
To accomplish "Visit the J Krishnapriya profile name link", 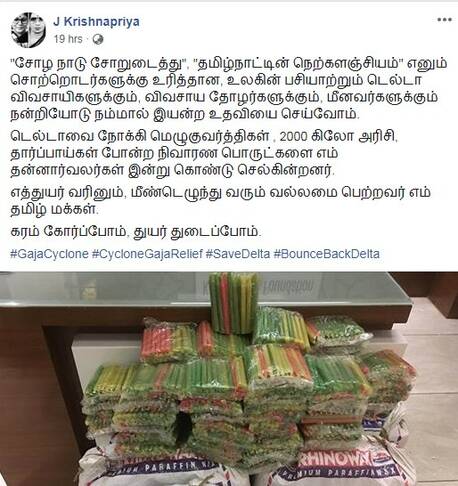I will (96, 22).
